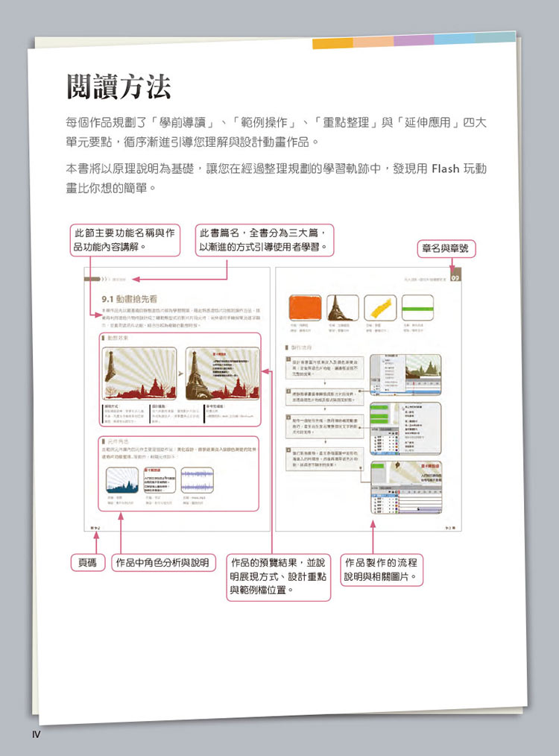
Task: Click the 頁碼 callout label
Action: 88,563
